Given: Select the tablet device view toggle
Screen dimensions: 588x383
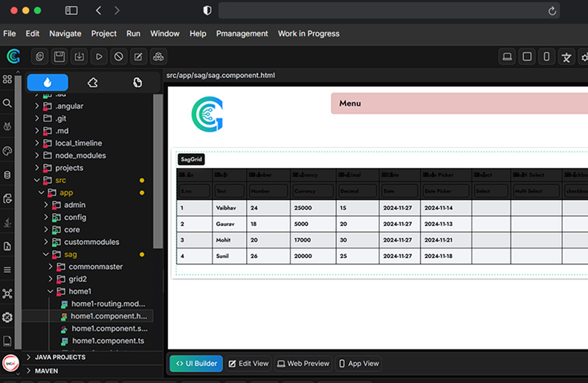Looking at the screenshot, I should [x=527, y=57].
